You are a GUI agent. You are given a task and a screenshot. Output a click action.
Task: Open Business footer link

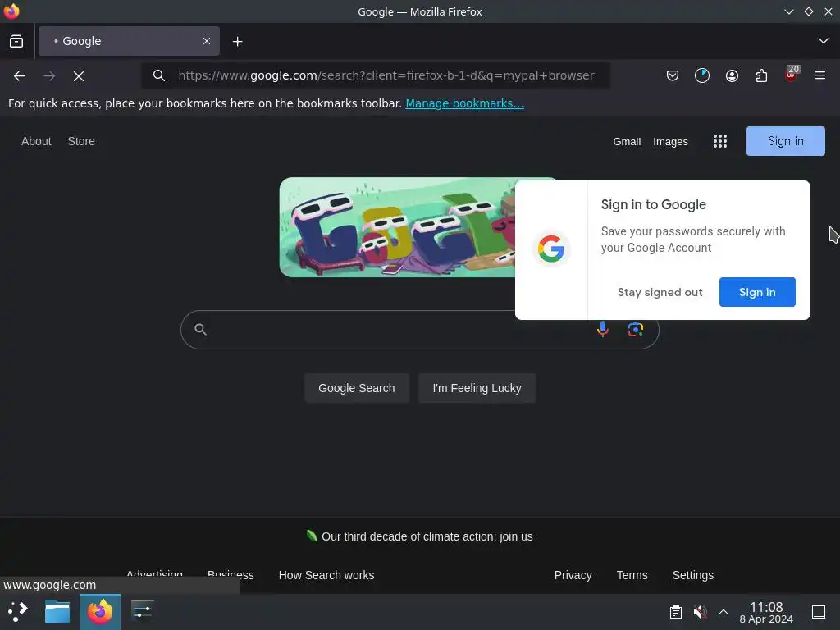pos(231,573)
